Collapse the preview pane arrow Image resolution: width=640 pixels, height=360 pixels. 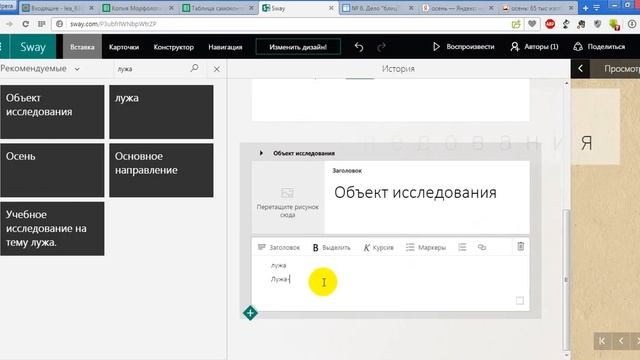[580, 69]
